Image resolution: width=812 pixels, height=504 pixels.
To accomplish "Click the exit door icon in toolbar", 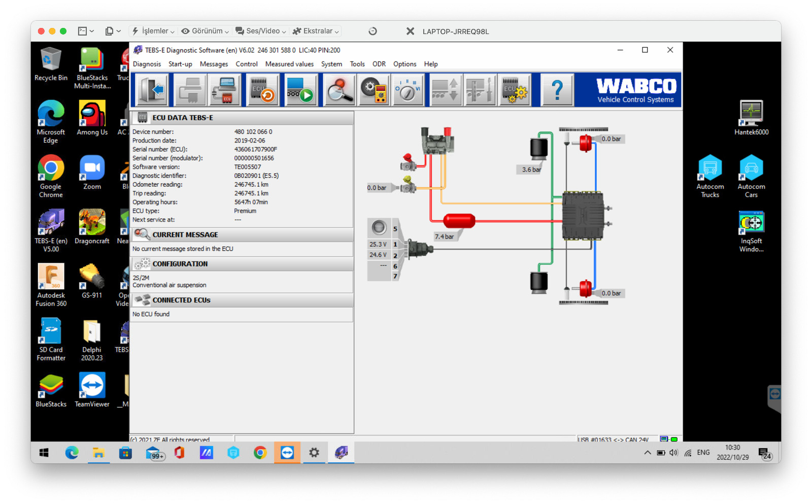I will pos(152,90).
